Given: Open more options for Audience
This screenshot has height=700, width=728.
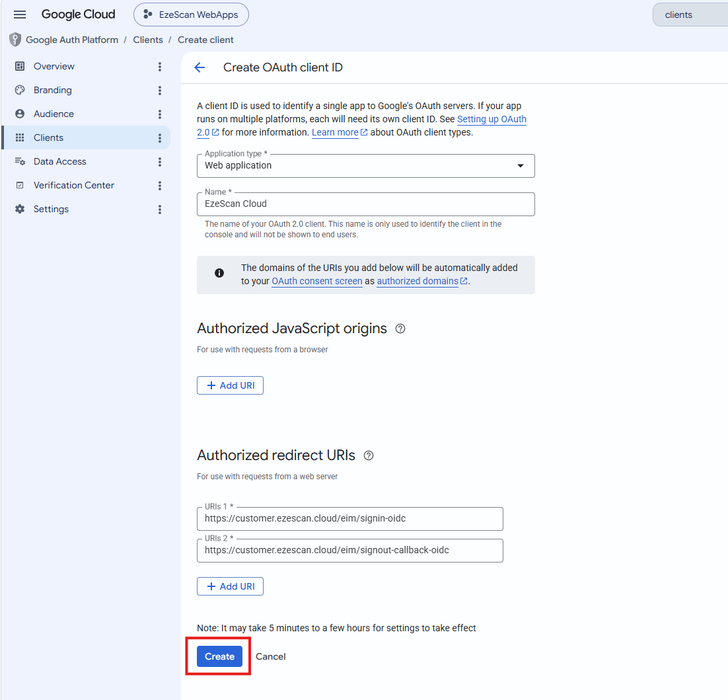Looking at the screenshot, I should 160,114.
